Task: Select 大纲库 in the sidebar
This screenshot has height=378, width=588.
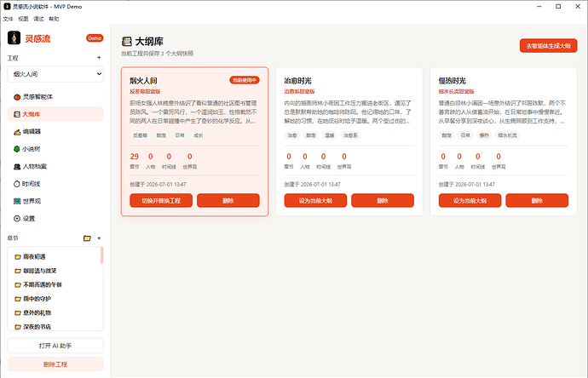Action: click(55, 114)
